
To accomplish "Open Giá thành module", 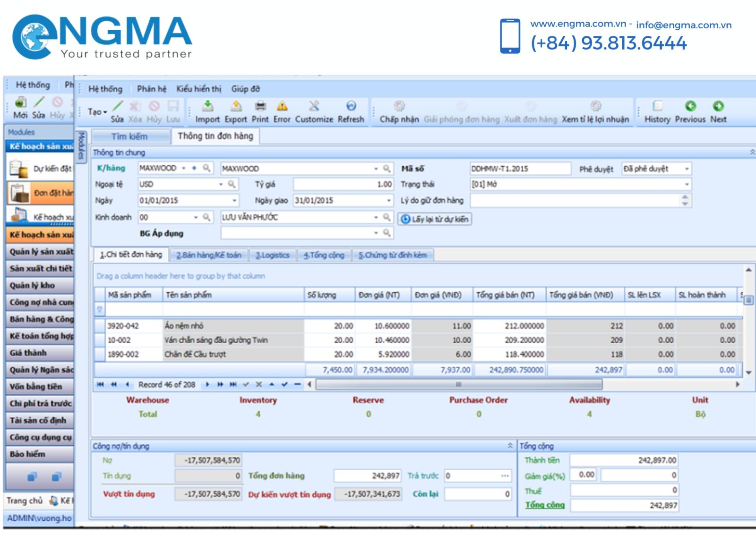I will click(x=41, y=353).
